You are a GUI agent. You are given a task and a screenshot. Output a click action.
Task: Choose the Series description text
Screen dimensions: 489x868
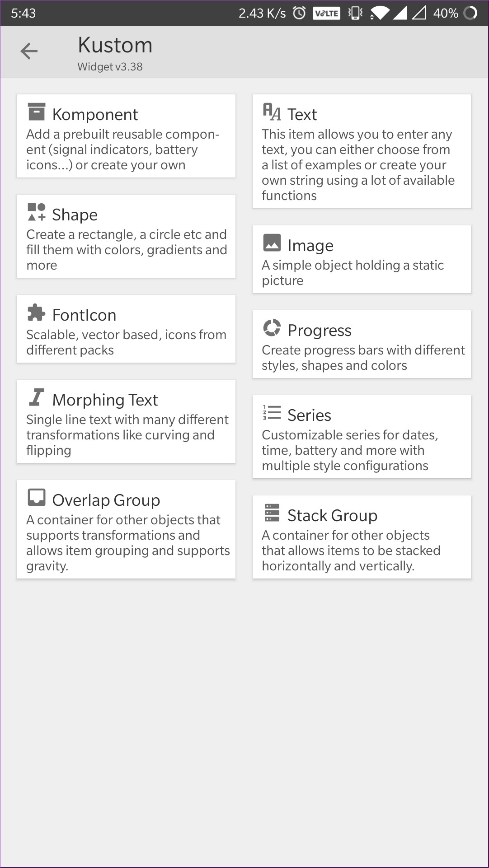pos(349,450)
